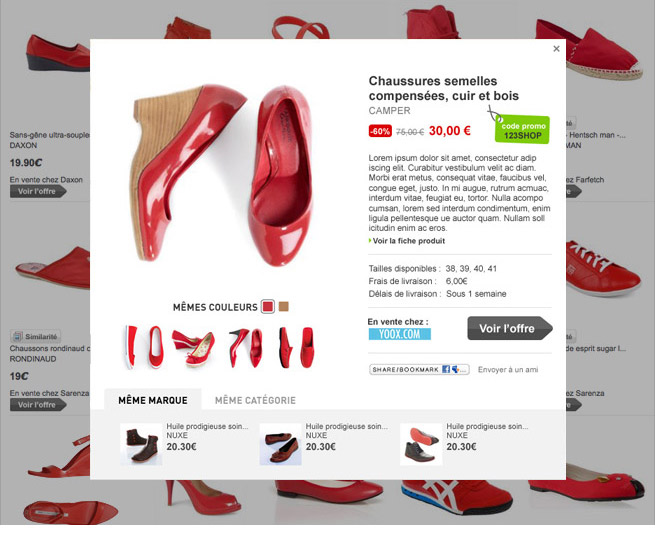Click the -60% discount badge

380,131
